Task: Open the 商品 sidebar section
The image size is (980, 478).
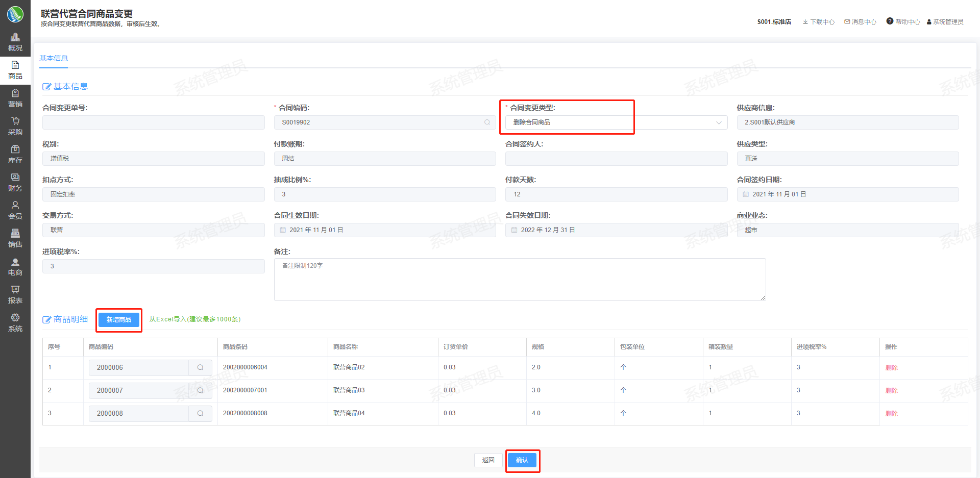Action: (x=15, y=70)
